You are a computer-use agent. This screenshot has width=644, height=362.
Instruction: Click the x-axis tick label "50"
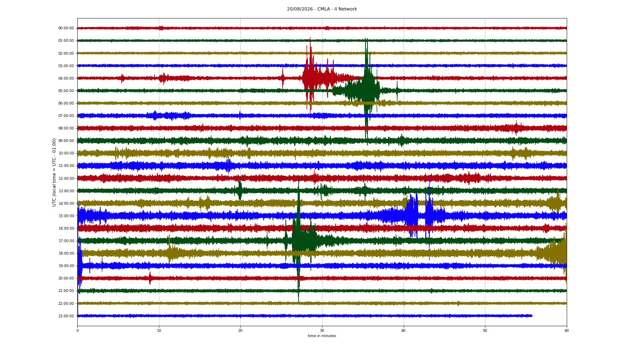485,331
